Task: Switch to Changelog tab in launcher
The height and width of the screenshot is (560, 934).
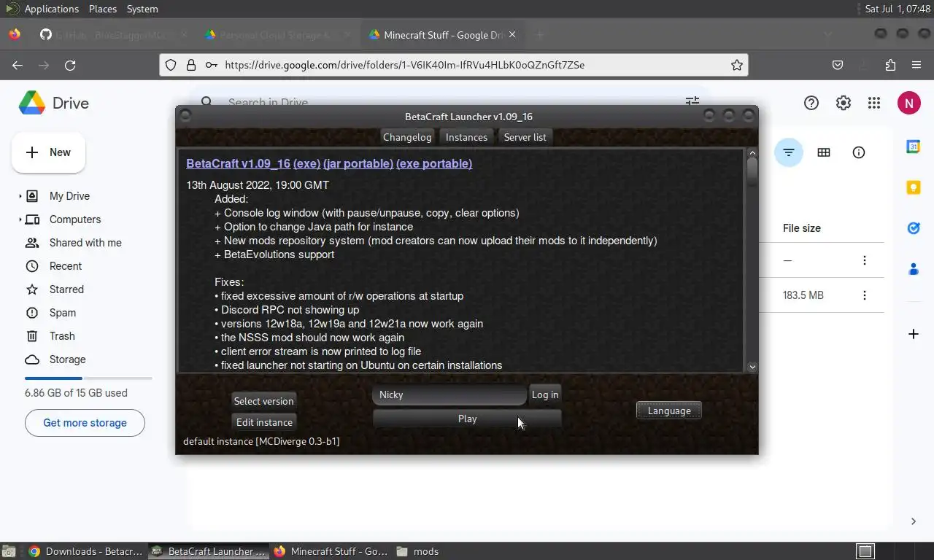Action: click(407, 137)
